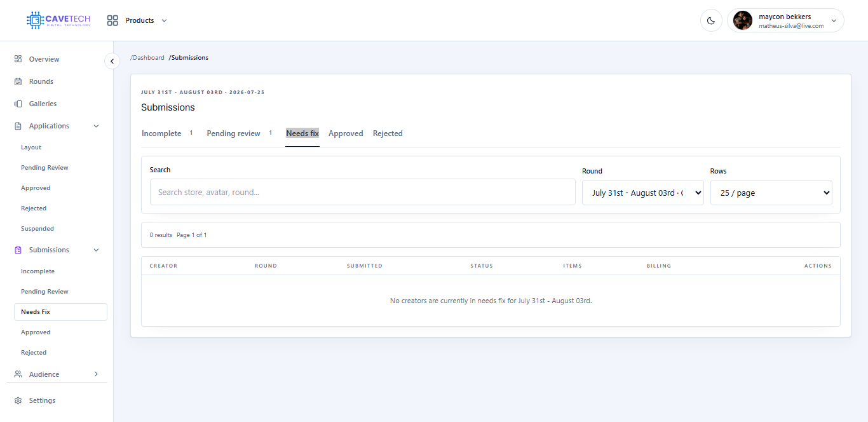The height and width of the screenshot is (422, 868).
Task: Click the Rounds calendar icon
Action: click(x=18, y=81)
